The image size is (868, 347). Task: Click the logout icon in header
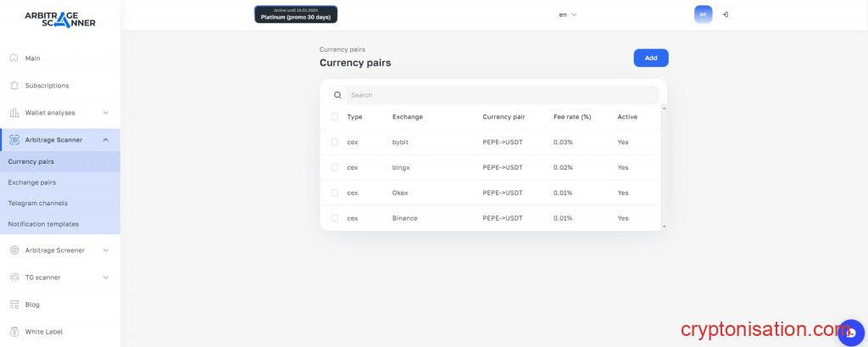(x=726, y=14)
